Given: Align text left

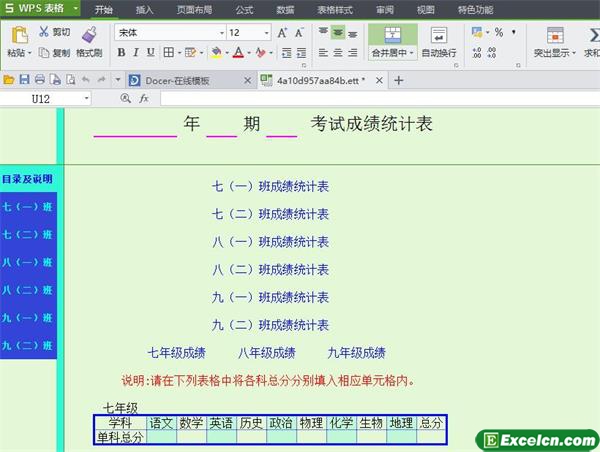Looking at the screenshot, I should 323,52.
